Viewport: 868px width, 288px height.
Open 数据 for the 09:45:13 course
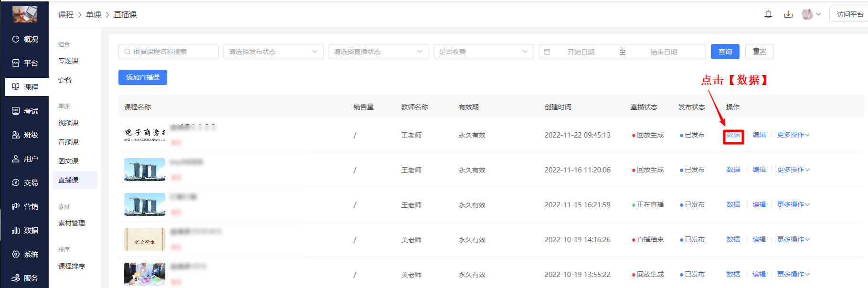coord(733,135)
